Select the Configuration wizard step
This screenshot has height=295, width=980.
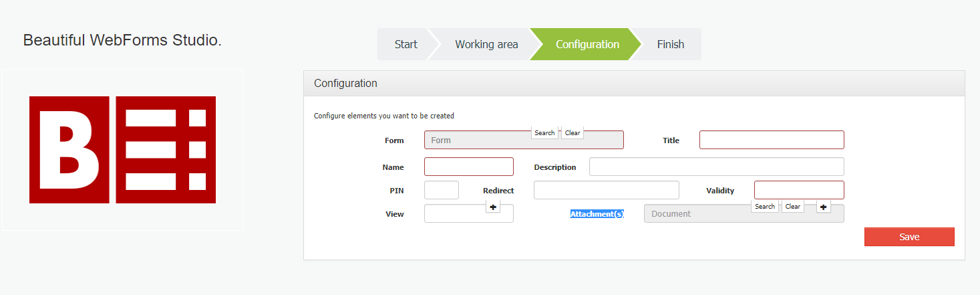pyautogui.click(x=587, y=45)
